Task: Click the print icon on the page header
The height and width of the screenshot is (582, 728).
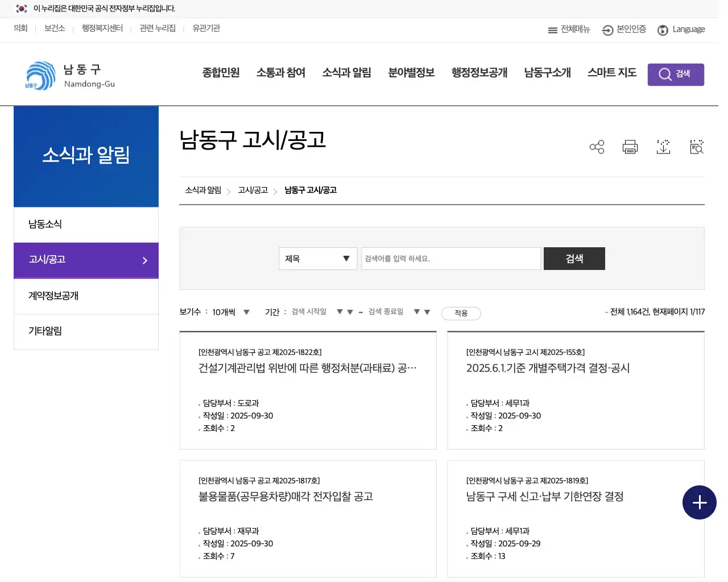Action: click(630, 147)
